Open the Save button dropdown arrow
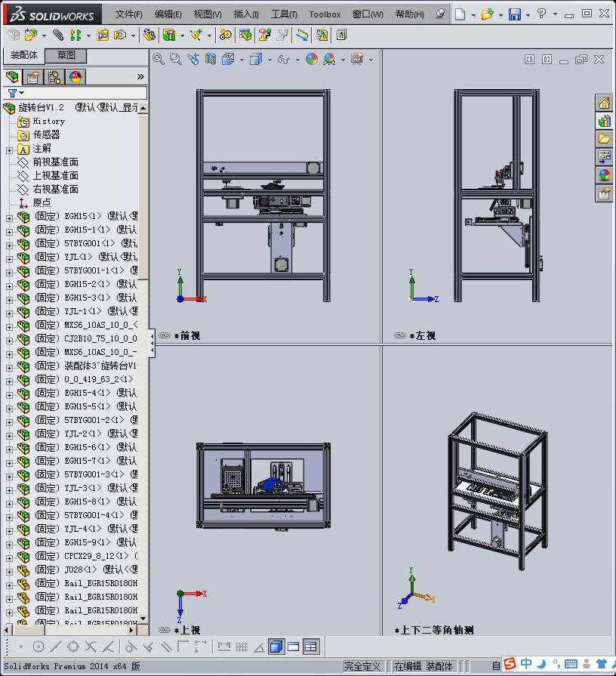Screen dimensions: 616x676 pos(528,14)
